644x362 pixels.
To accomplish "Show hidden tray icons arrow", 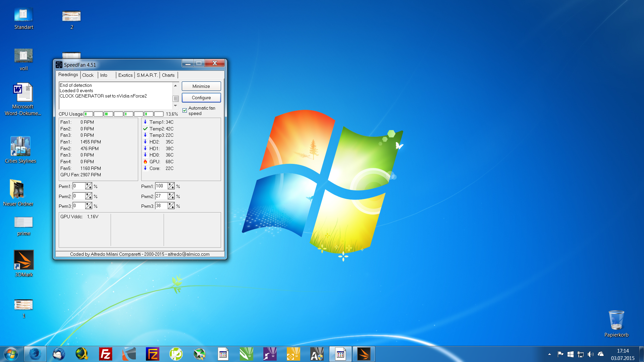I will [x=549, y=354].
